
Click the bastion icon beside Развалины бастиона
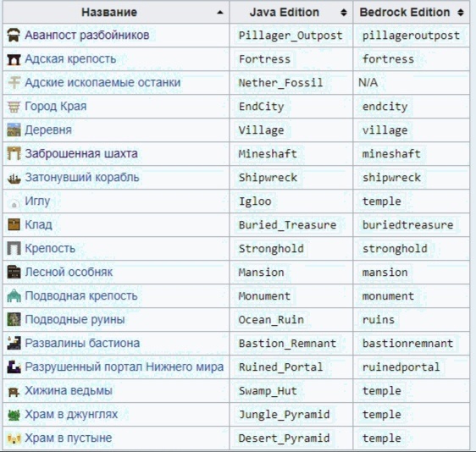14,344
